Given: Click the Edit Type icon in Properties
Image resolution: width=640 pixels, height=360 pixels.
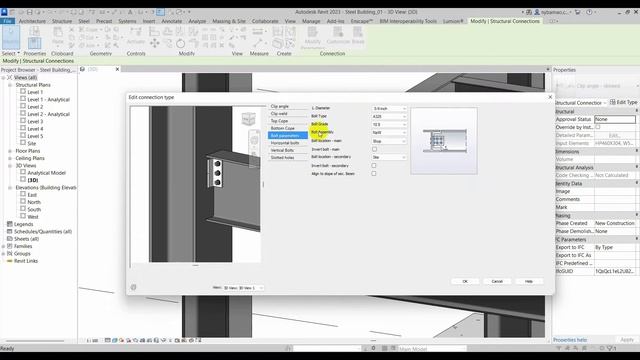Looking at the screenshot, I should click(x=613, y=102).
